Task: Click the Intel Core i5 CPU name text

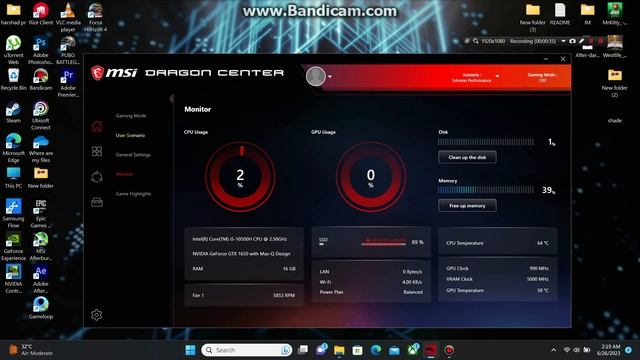Action: (x=240, y=239)
